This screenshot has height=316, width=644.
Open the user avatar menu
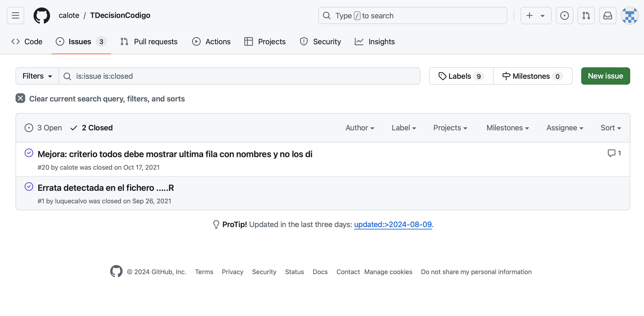(x=630, y=16)
